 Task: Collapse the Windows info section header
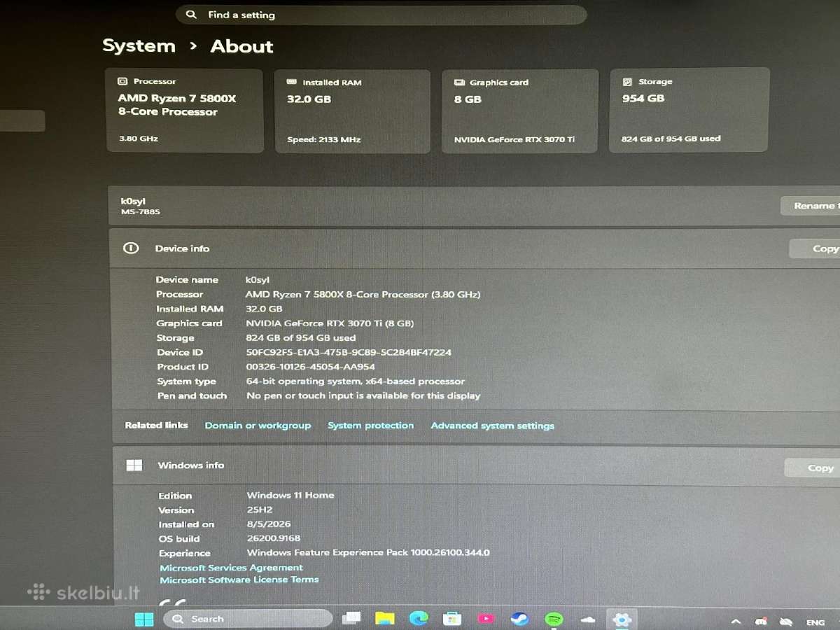pyautogui.click(x=476, y=465)
